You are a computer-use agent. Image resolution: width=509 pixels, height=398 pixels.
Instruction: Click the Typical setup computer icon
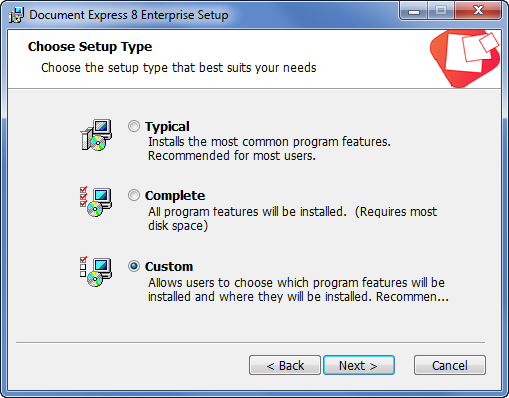96,135
